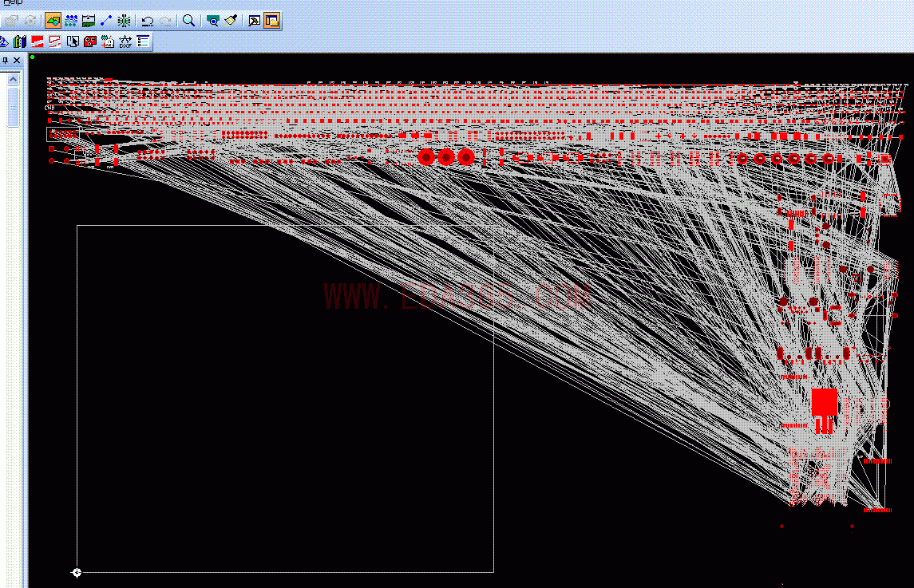
Task: Close the side panel with X
Action: pyautogui.click(x=17, y=60)
